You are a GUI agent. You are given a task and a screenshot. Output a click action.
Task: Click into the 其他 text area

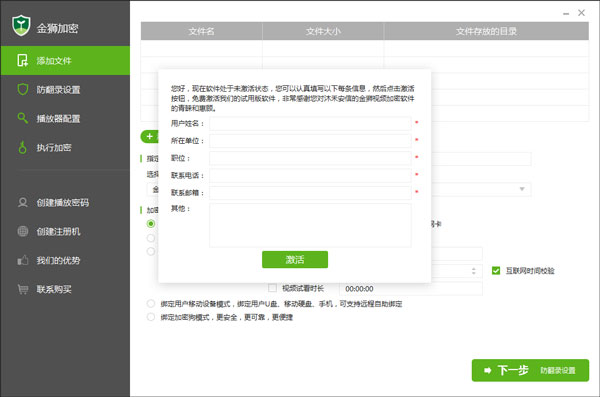310,225
